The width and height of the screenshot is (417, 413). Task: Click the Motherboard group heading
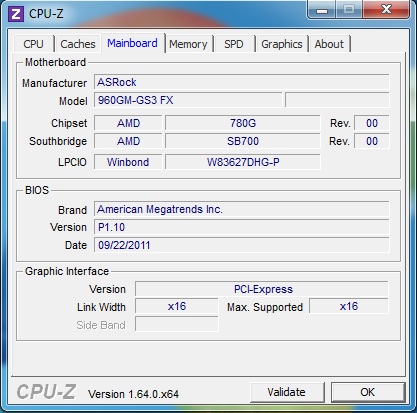pyautogui.click(x=55, y=62)
